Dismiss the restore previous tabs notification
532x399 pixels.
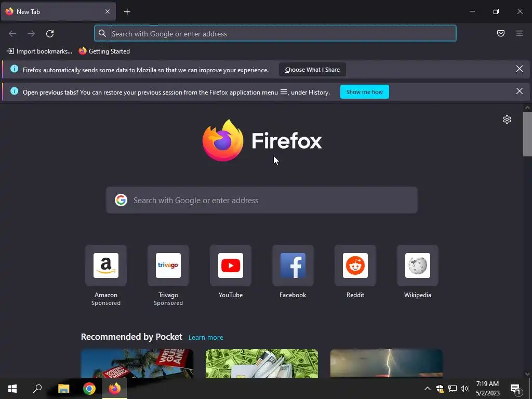click(x=520, y=91)
